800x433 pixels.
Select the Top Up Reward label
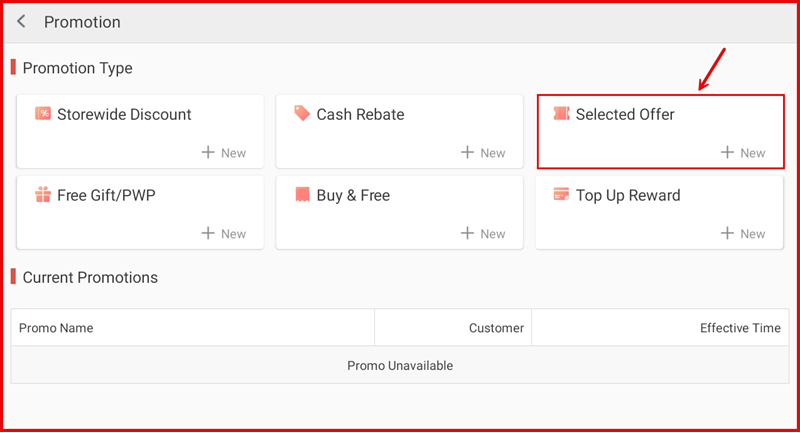click(628, 195)
